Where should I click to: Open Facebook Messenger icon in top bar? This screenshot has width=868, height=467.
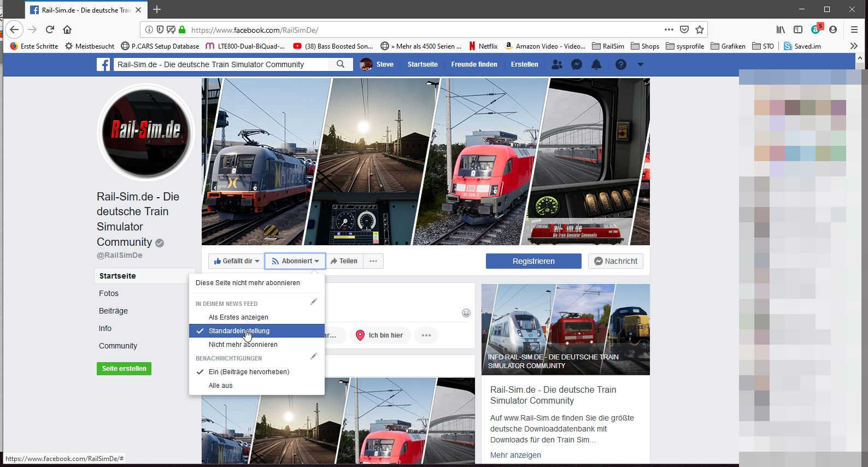click(x=576, y=64)
